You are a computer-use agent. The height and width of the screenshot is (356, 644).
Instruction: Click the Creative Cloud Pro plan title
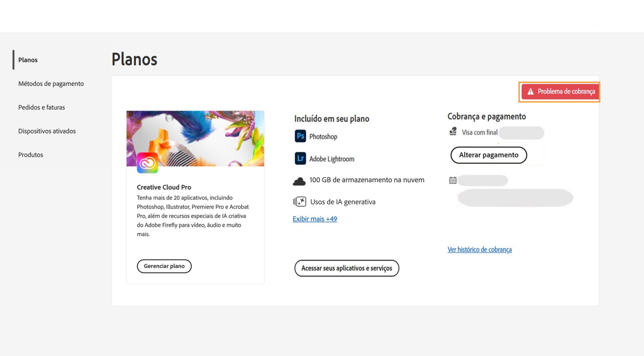tap(164, 187)
